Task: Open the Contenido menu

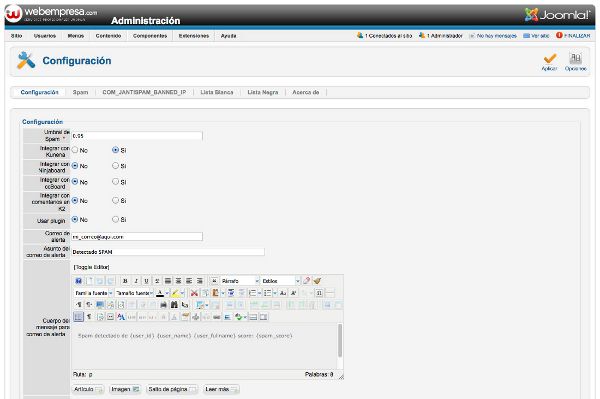Action: [x=108, y=36]
